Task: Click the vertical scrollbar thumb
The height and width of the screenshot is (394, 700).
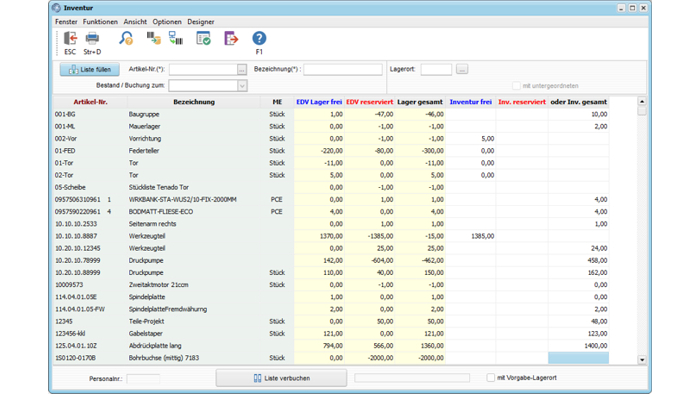Action: [x=642, y=111]
